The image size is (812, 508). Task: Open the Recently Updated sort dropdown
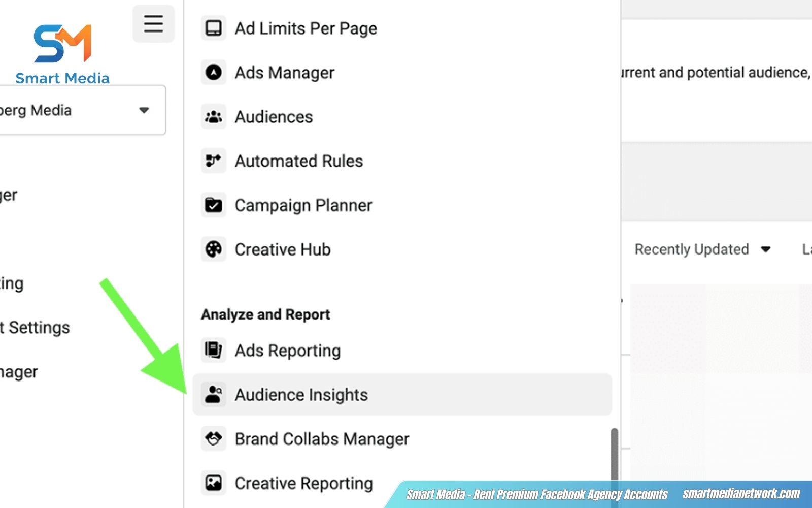click(x=703, y=249)
